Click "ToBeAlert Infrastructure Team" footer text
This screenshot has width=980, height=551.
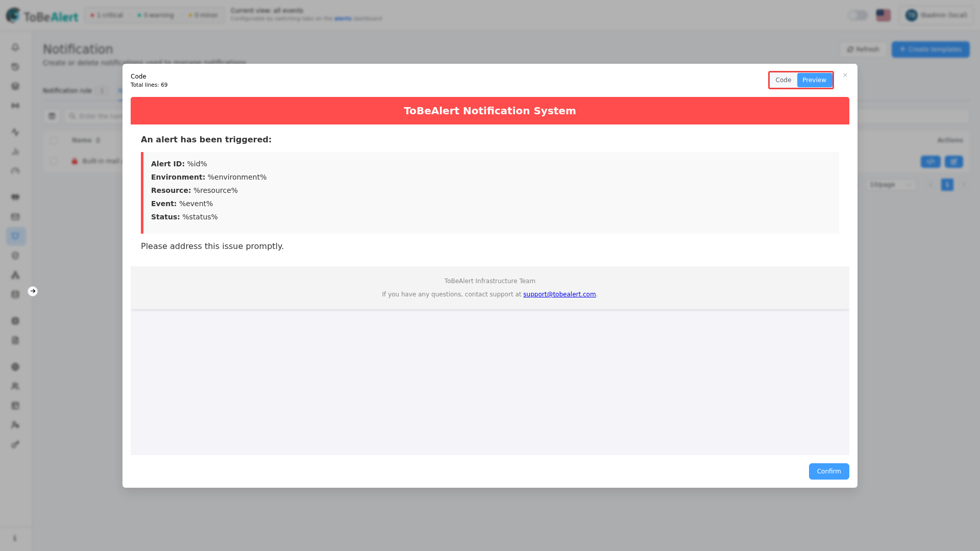pyautogui.click(x=490, y=281)
